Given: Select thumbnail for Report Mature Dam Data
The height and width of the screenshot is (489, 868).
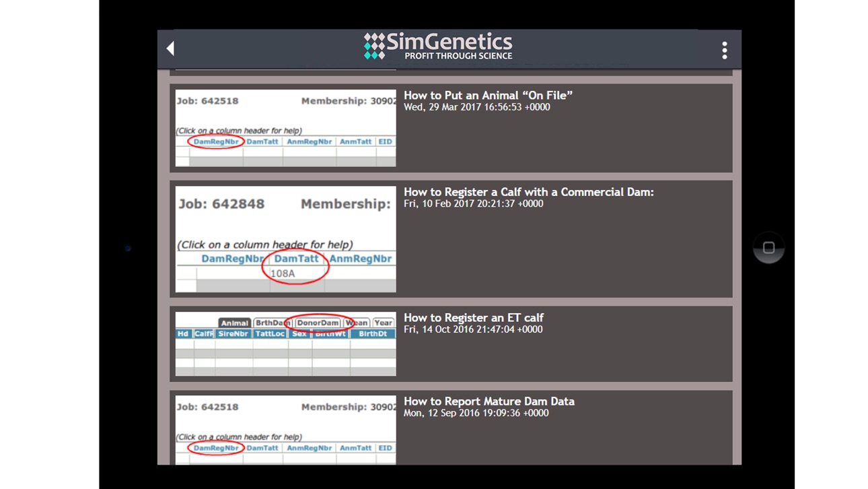Looking at the screenshot, I should tap(285, 430).
